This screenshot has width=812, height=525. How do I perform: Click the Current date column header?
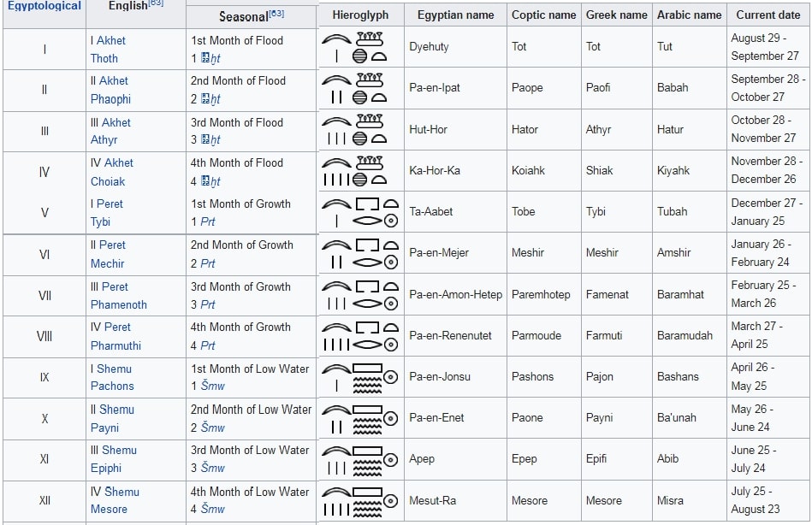[768, 15]
